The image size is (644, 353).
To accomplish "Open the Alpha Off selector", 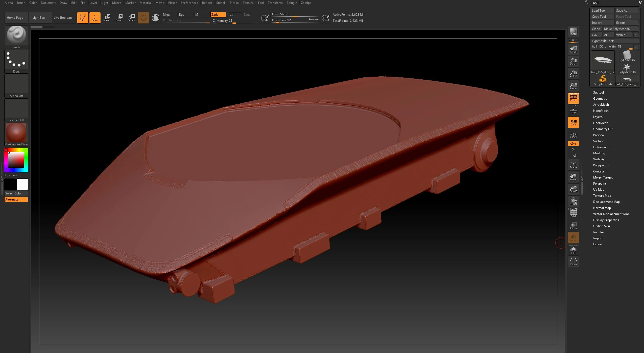I will pyautogui.click(x=16, y=86).
